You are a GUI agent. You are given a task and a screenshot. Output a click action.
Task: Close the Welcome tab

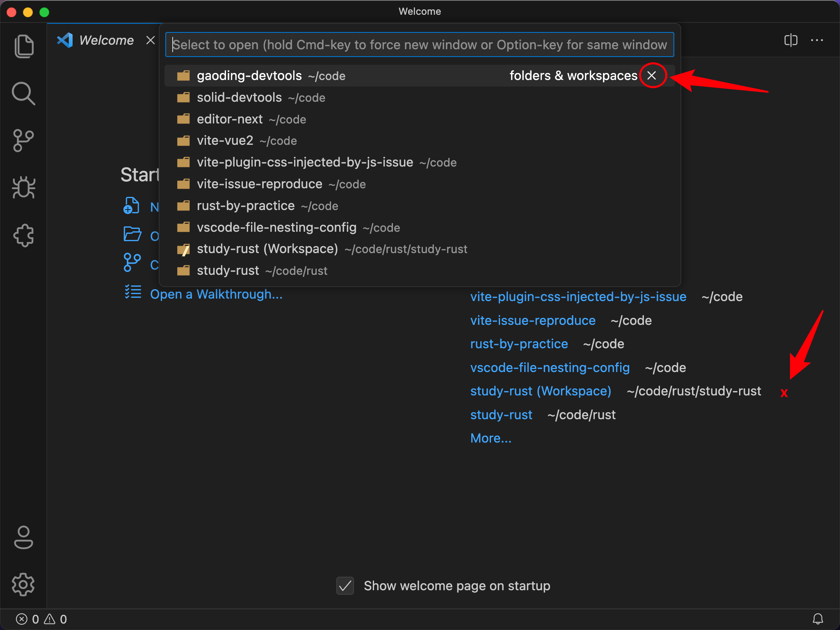(150, 40)
